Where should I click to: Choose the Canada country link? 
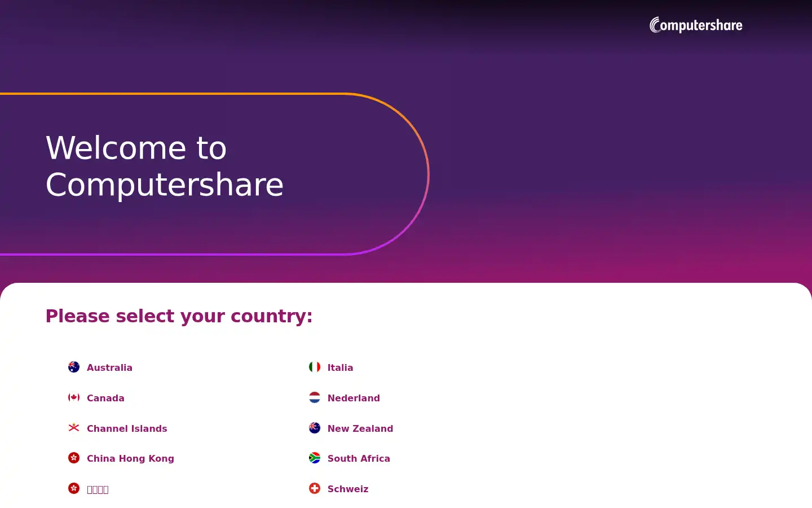tap(105, 398)
